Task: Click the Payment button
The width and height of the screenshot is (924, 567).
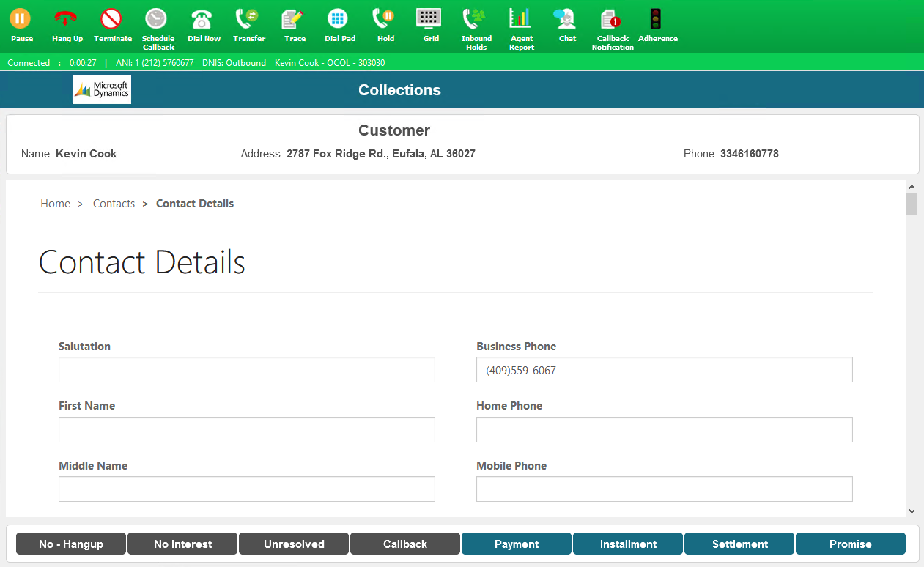Action: [x=516, y=544]
